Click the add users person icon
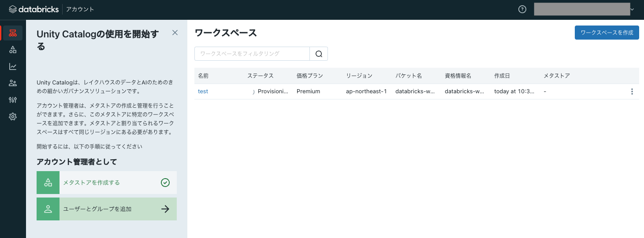The height and width of the screenshot is (238, 644). [48, 209]
